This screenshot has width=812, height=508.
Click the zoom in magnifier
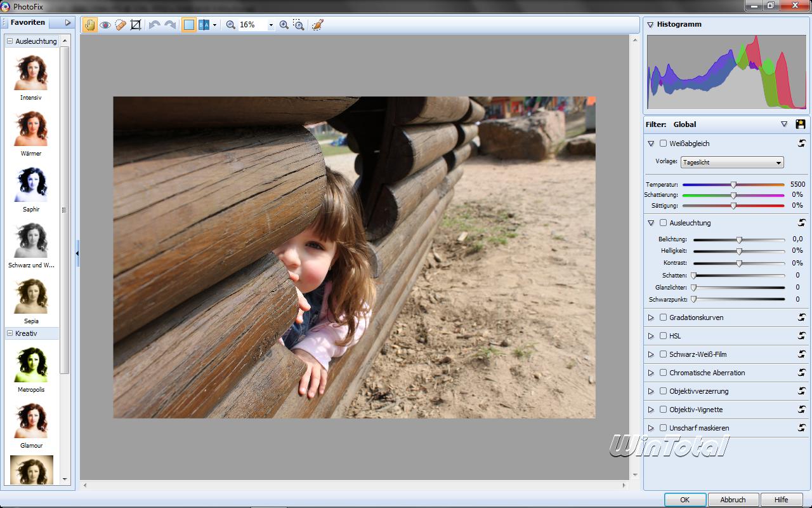point(284,25)
